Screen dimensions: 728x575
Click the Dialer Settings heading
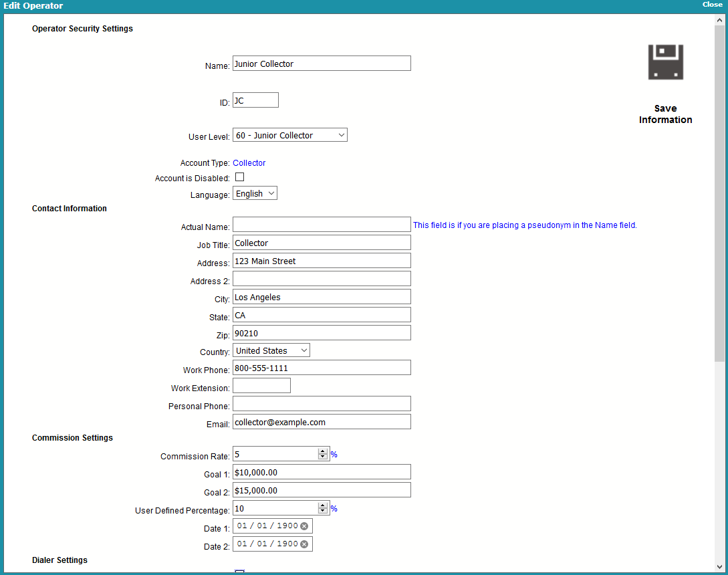tap(59, 560)
